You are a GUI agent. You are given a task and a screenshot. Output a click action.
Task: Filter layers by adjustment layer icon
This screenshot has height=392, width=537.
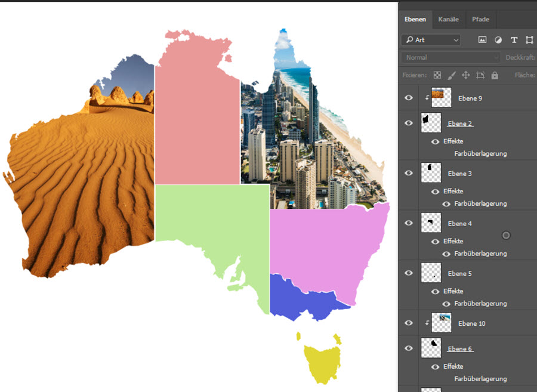[498, 40]
